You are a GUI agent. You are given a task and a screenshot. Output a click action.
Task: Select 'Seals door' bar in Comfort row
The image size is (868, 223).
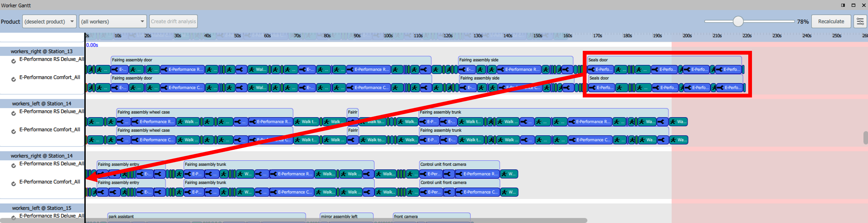[665, 78]
